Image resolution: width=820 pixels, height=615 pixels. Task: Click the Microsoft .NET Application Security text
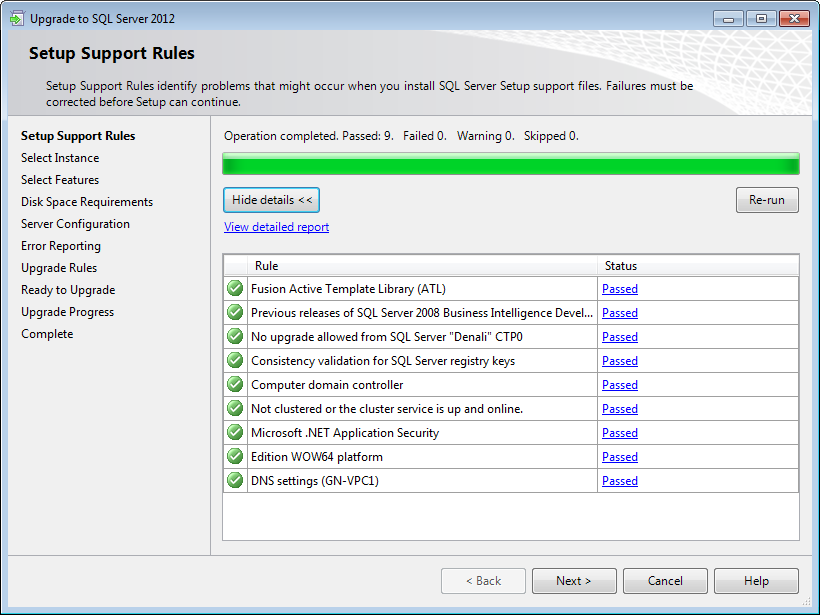(345, 433)
